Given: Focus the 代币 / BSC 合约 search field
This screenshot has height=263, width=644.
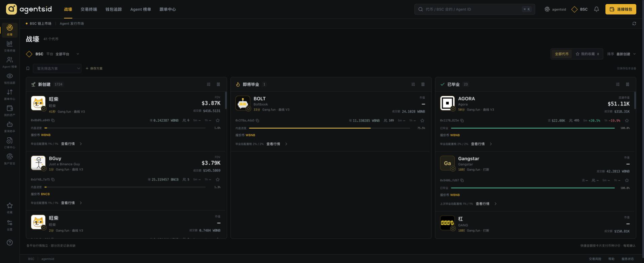Looking at the screenshot, I should [x=475, y=9].
